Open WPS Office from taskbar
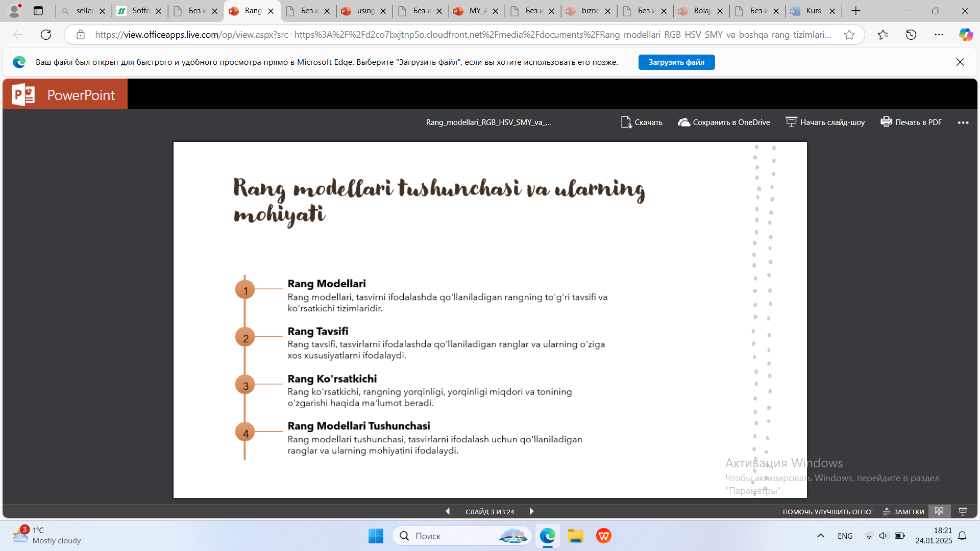Screen dimensions: 980x551 (x=604, y=536)
